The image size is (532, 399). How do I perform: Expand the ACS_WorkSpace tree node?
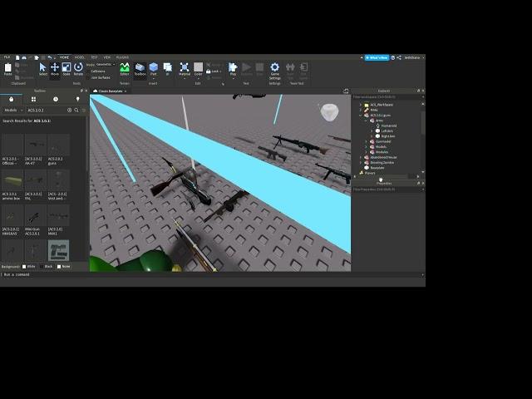[x=361, y=105]
